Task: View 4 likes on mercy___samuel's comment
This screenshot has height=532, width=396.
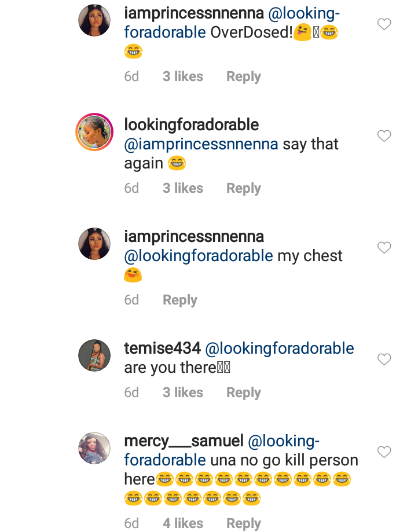Action: [x=182, y=523]
